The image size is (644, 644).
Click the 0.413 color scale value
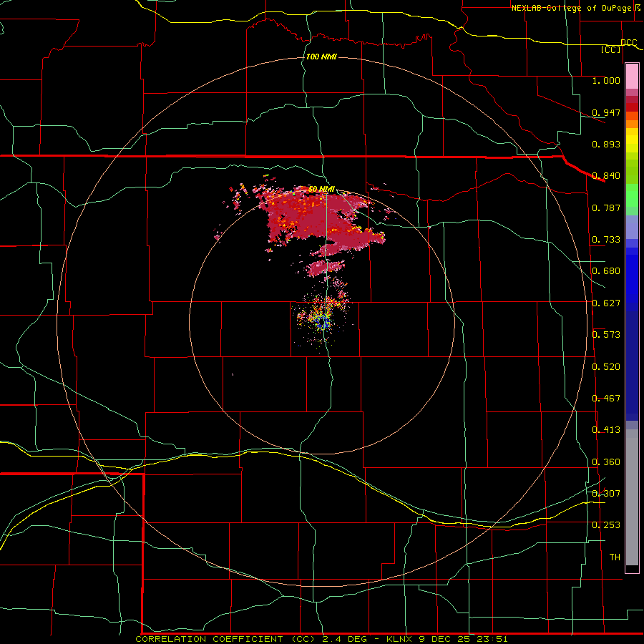(606, 430)
